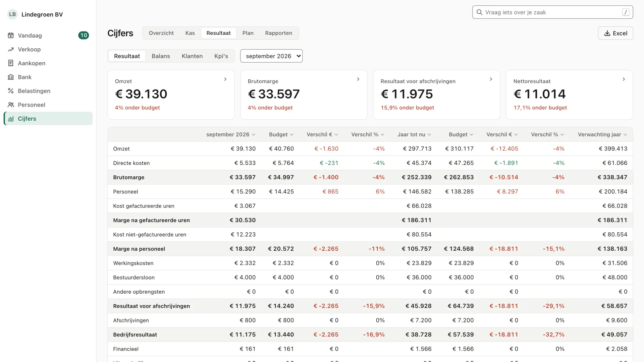Viewport: 644px width, 362px height.
Task: Select the Klanten sub-tab
Action: point(192,56)
